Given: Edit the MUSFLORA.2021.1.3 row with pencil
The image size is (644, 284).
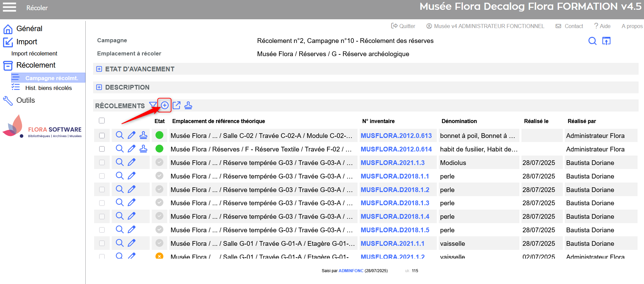Looking at the screenshot, I should click(x=132, y=162).
